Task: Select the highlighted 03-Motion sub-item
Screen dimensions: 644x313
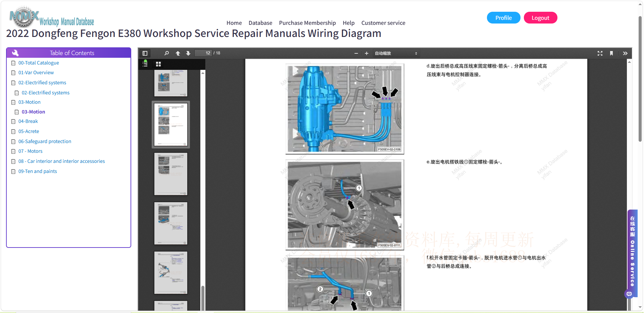Action: click(x=33, y=112)
